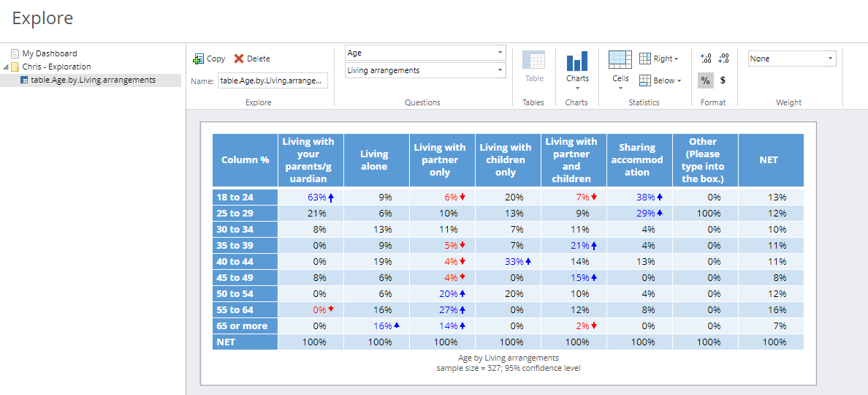Open the Charts bar chart icon
The width and height of the screenshot is (868, 395).
tap(576, 61)
